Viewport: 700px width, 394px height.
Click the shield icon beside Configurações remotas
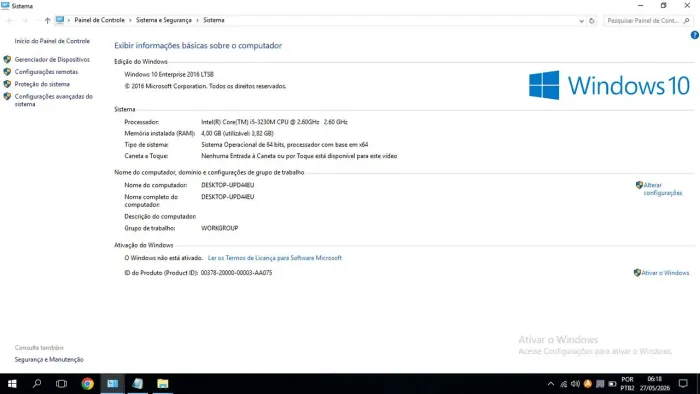[7, 72]
